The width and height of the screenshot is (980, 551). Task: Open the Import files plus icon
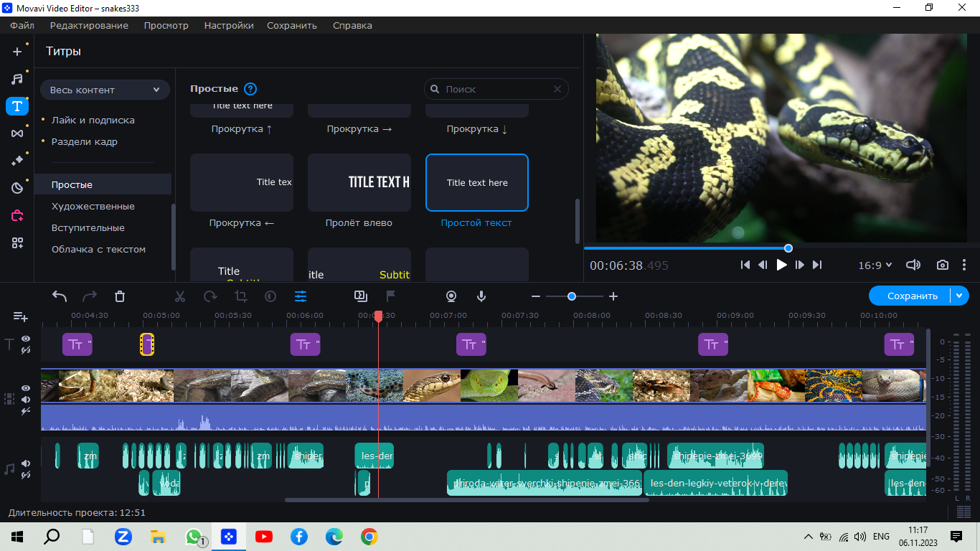point(17,52)
